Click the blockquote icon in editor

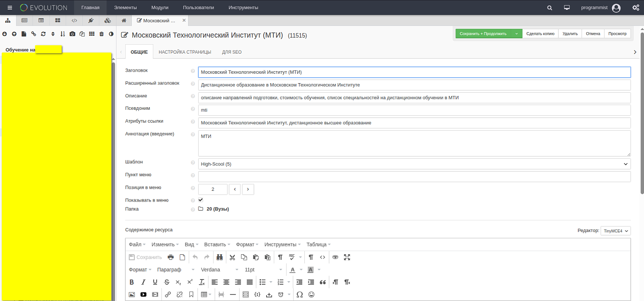coord(323,282)
